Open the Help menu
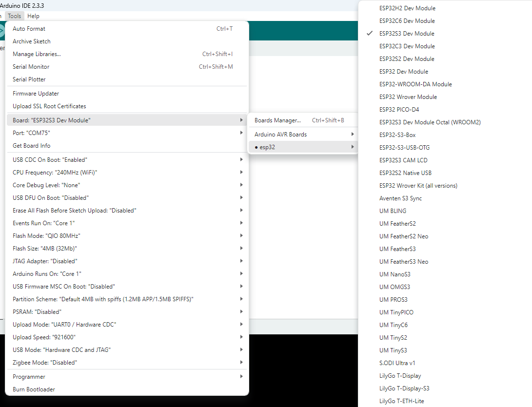The height and width of the screenshot is (407, 532). point(34,16)
